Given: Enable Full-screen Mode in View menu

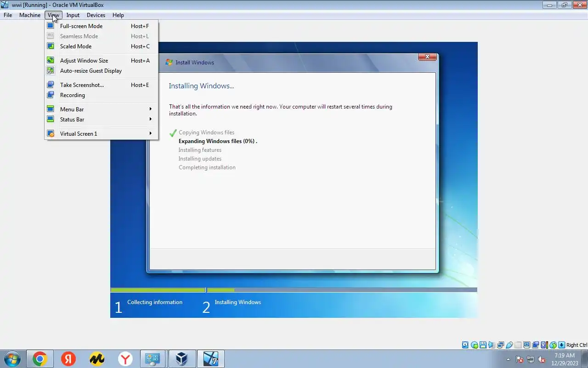Looking at the screenshot, I should [102, 26].
